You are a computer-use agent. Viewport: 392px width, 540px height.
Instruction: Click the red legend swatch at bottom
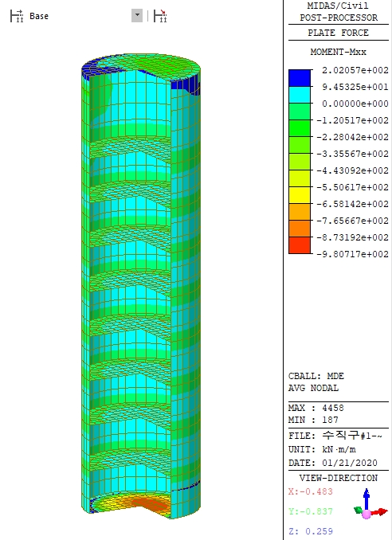[x=300, y=245]
